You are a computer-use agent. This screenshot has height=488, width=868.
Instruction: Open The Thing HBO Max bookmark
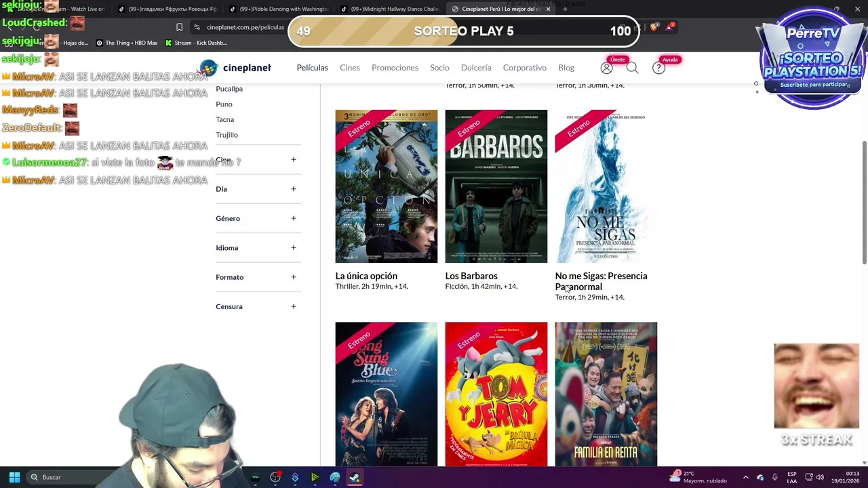click(127, 43)
